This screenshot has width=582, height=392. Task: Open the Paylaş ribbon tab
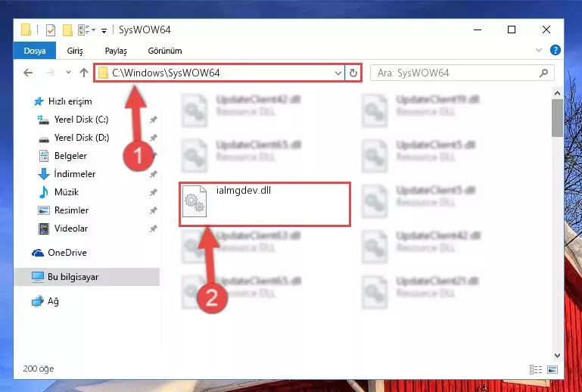tap(116, 51)
